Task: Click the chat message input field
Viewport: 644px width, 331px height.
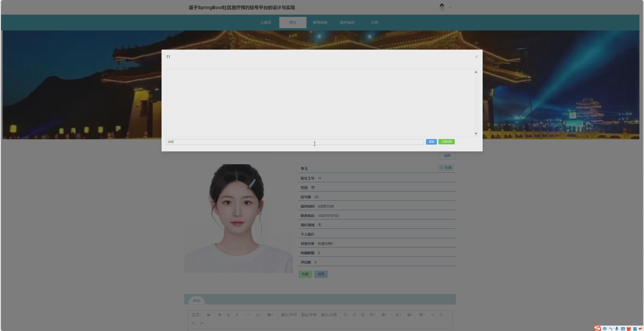Action: coord(294,142)
